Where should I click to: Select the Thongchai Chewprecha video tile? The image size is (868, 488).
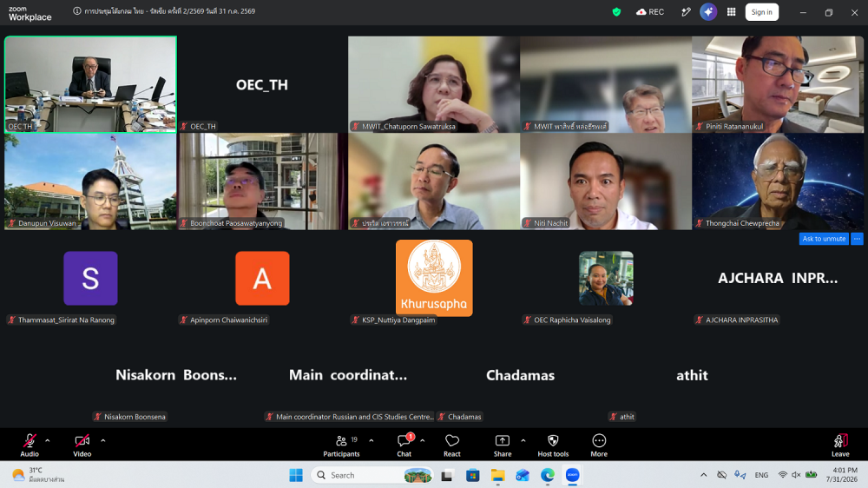(x=778, y=181)
